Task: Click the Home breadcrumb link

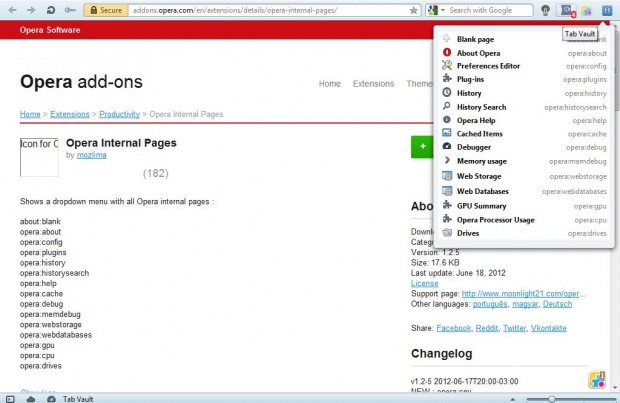Action: point(30,114)
